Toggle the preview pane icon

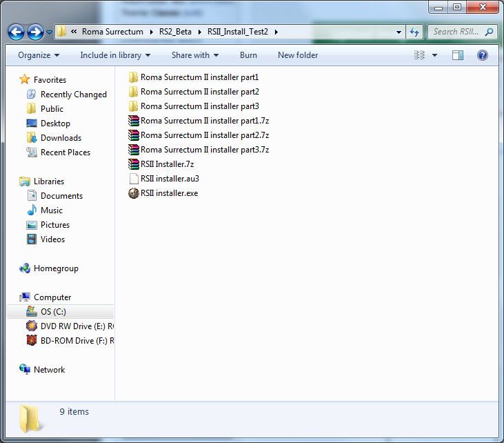pos(458,55)
